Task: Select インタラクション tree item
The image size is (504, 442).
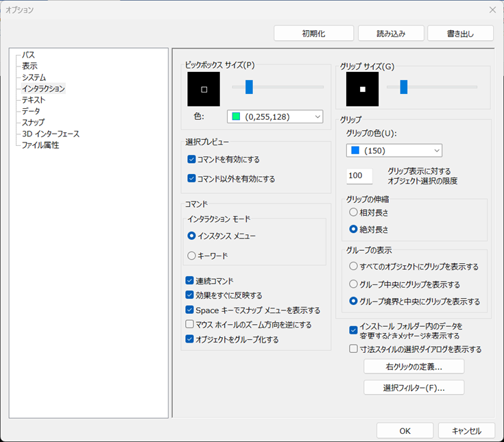Action: (x=43, y=88)
